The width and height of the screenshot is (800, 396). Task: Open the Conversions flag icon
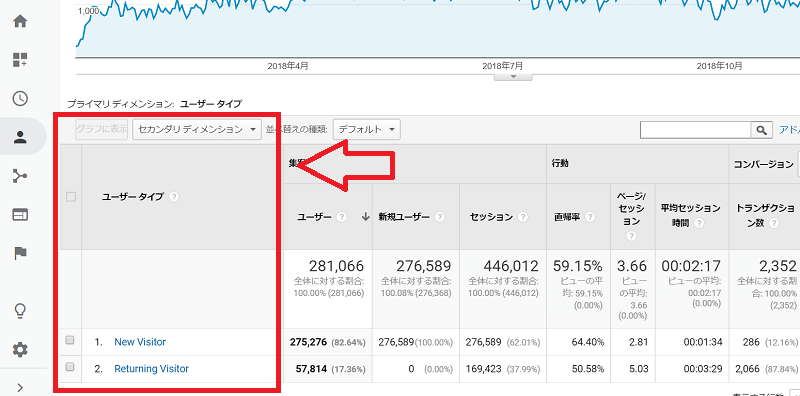tap(20, 253)
